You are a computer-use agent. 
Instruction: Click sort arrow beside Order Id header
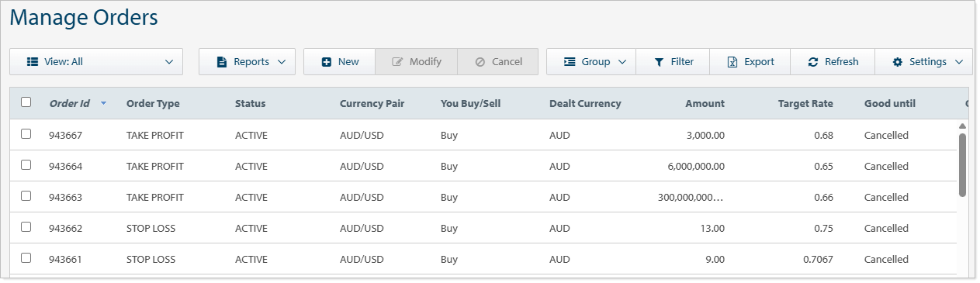tap(103, 103)
